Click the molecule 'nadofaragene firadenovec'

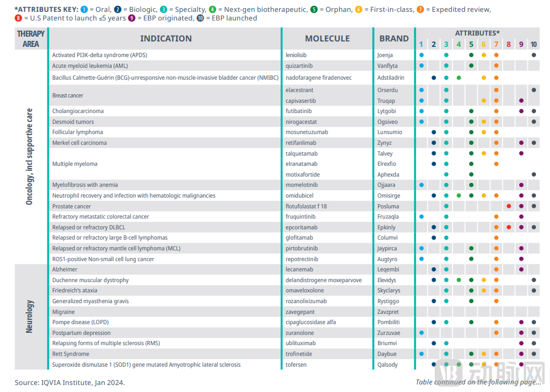[318, 78]
